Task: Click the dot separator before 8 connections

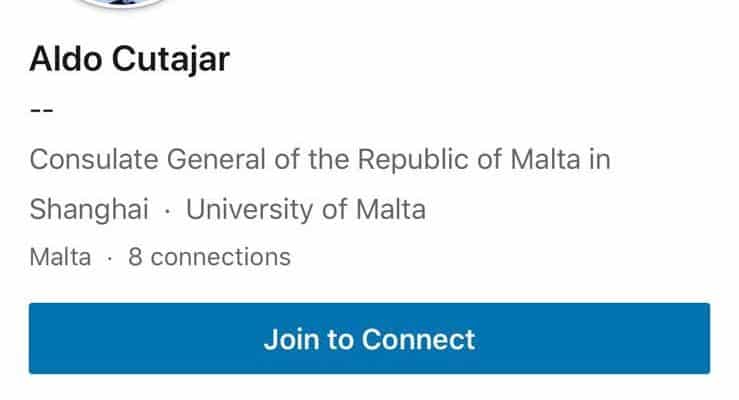Action: (110, 257)
